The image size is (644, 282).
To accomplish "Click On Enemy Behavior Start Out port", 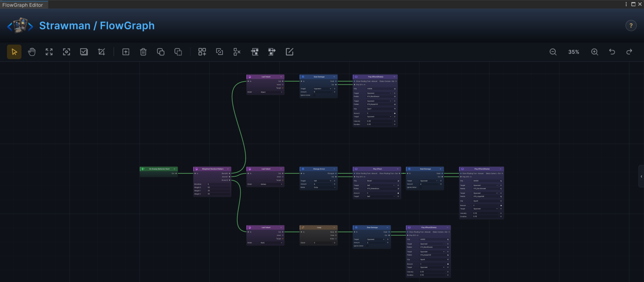I will click(x=176, y=173).
